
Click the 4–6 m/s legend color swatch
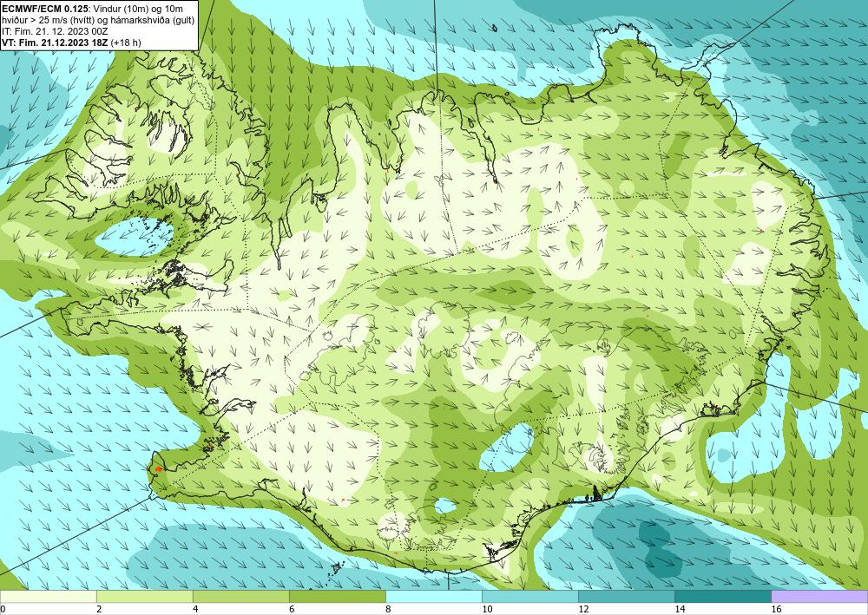click(240, 596)
